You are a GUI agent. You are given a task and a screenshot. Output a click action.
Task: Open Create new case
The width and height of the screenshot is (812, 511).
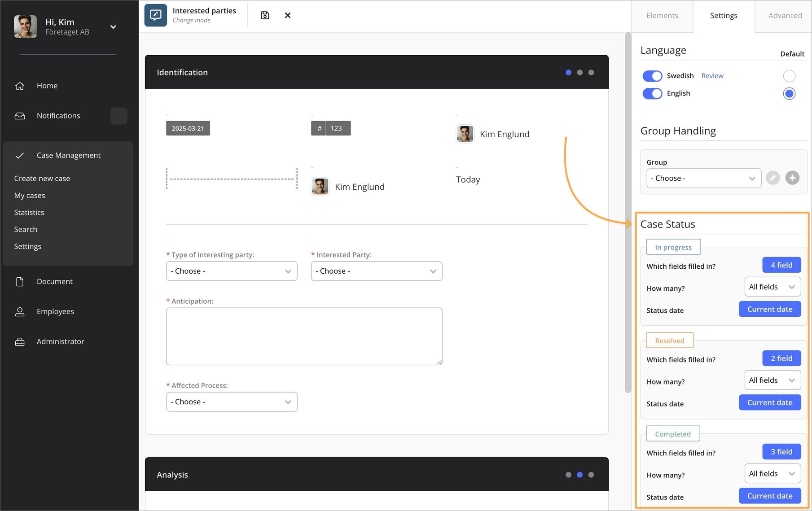click(42, 179)
